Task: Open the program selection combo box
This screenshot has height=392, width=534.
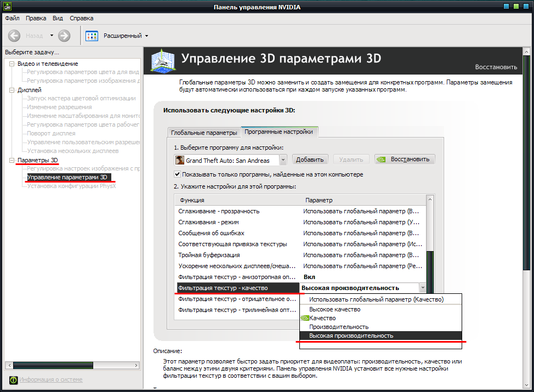Action: pos(231,160)
